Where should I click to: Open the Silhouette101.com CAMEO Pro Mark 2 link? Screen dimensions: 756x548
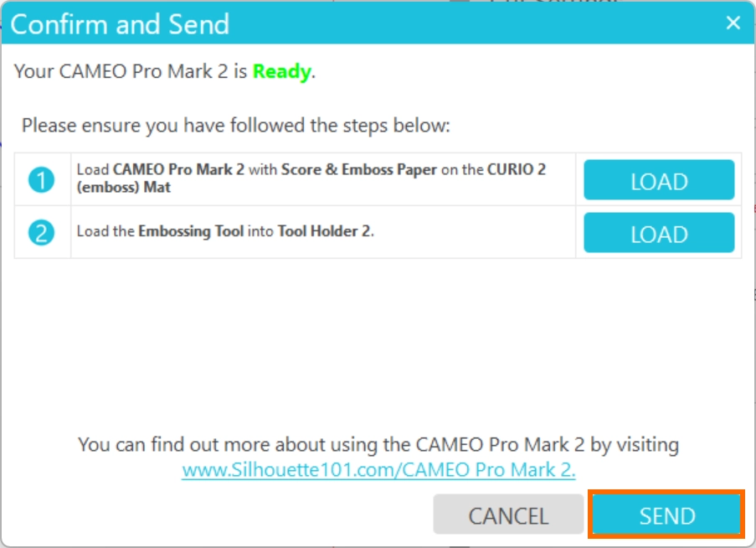[x=378, y=470]
